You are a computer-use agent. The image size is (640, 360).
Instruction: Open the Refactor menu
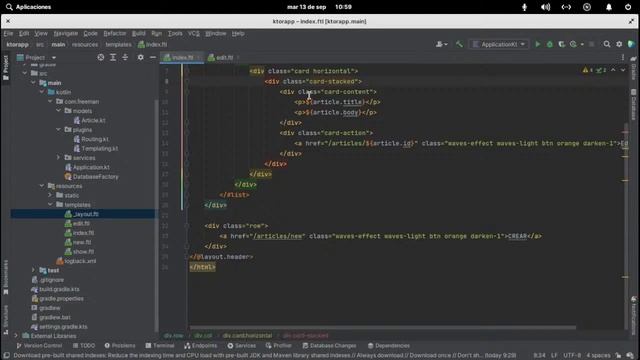[115, 33]
